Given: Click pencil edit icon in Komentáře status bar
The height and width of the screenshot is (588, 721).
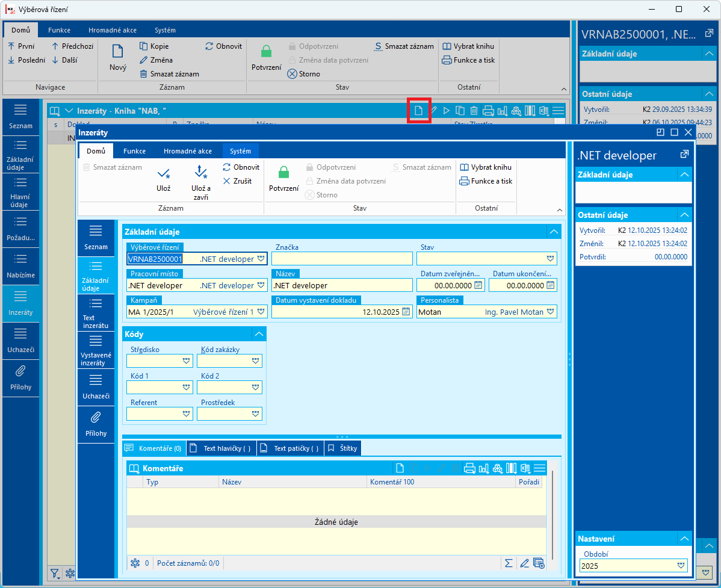Looking at the screenshot, I should click(524, 563).
